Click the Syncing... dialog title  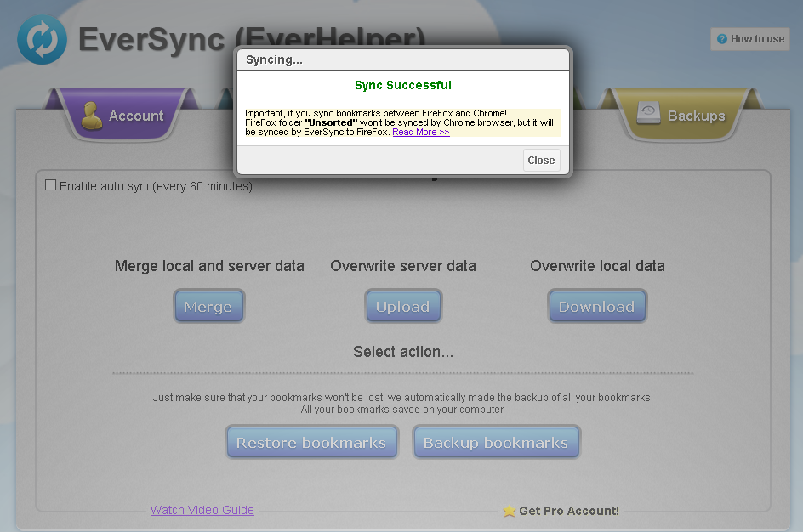click(x=274, y=59)
